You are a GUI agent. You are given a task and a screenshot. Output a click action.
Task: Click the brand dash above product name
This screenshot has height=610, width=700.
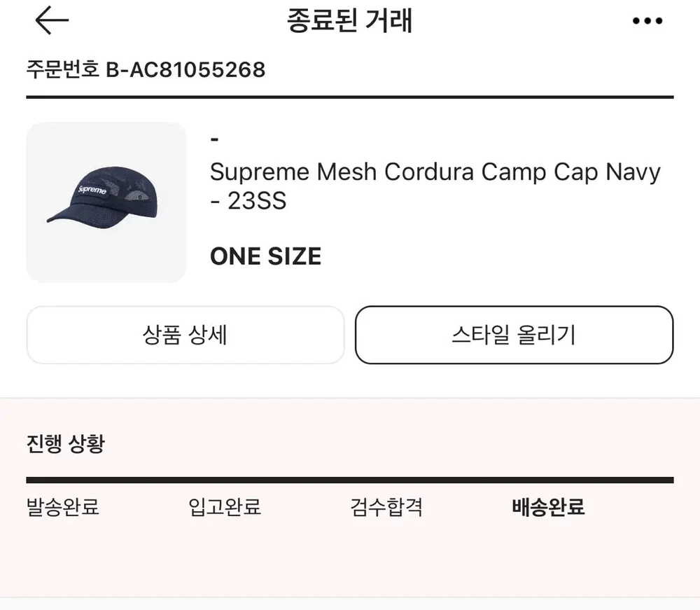[x=214, y=140]
